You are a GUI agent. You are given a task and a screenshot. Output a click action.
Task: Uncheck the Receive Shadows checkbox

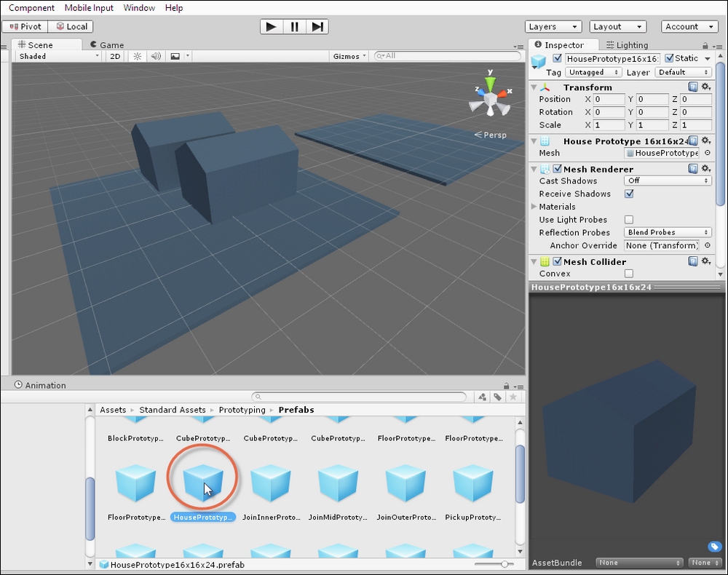pyautogui.click(x=629, y=194)
